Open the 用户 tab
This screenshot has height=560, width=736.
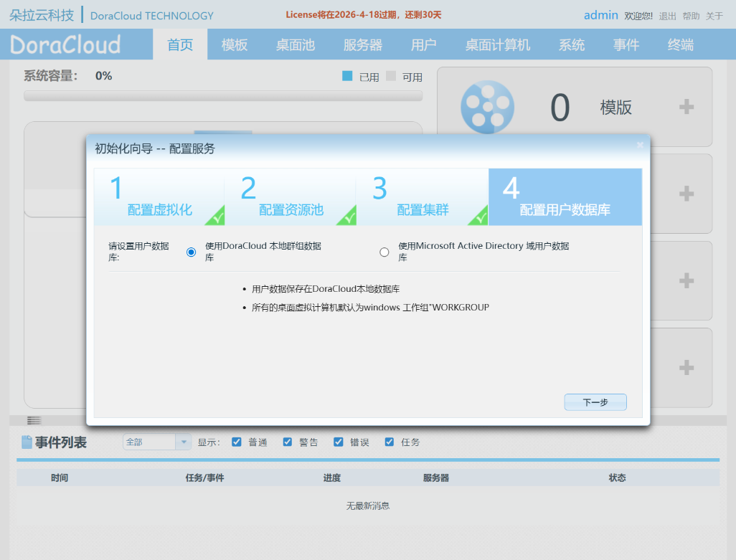tap(423, 44)
